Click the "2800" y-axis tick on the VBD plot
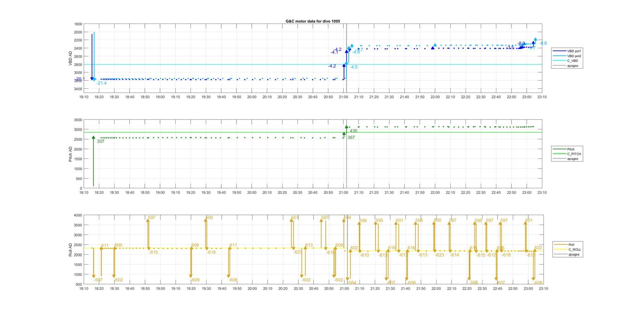 [78, 64]
